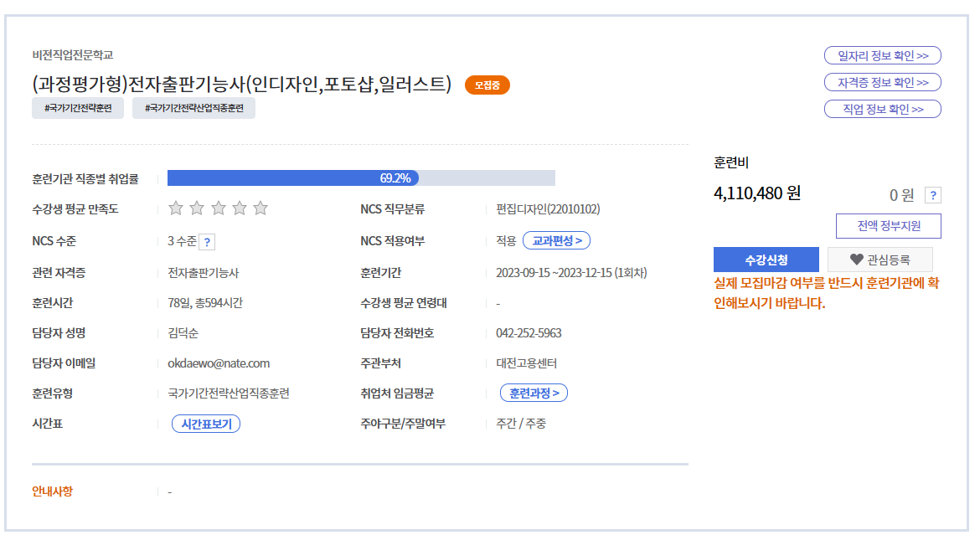Click the fifth satisfaction rating star
The image size is (980, 535).
[260, 208]
